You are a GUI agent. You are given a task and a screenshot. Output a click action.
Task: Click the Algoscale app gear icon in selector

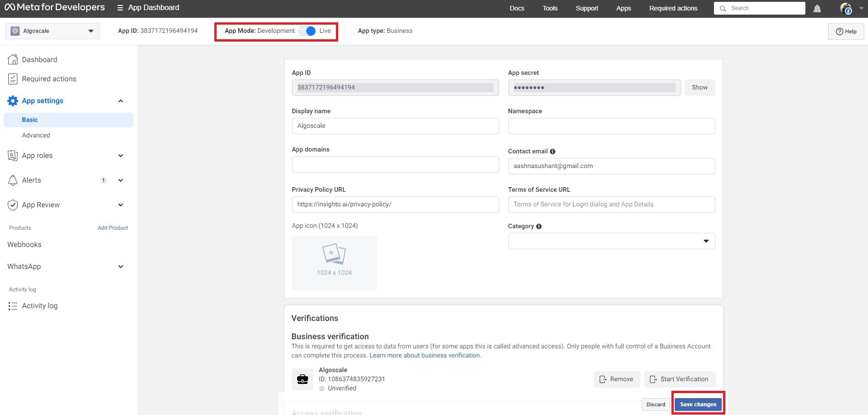pyautogui.click(x=15, y=31)
